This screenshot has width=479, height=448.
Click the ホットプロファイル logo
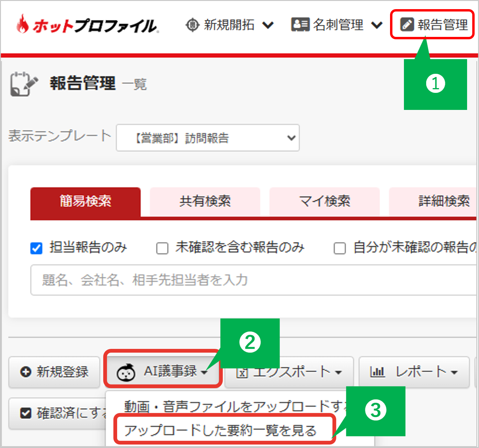(87, 25)
